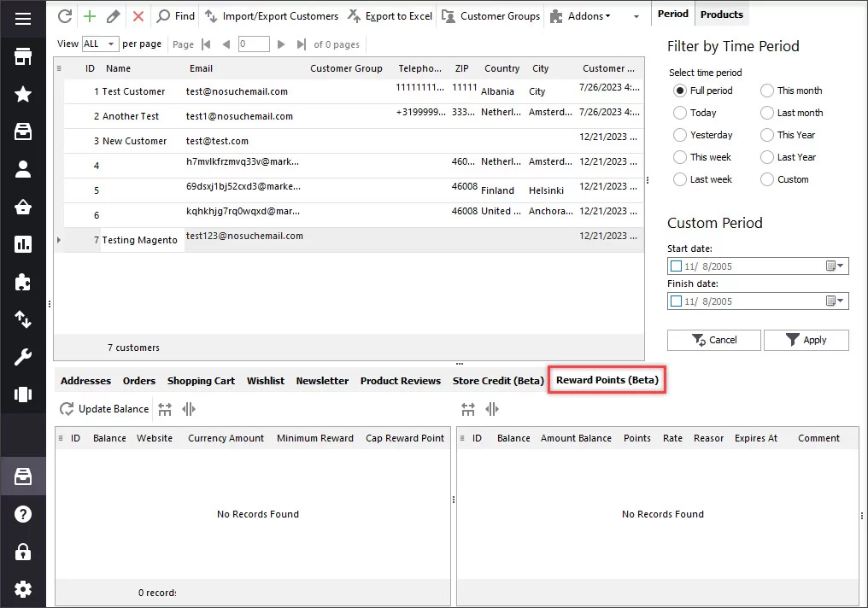
Task: Open customers grid column chooser
Action: pyautogui.click(x=59, y=68)
